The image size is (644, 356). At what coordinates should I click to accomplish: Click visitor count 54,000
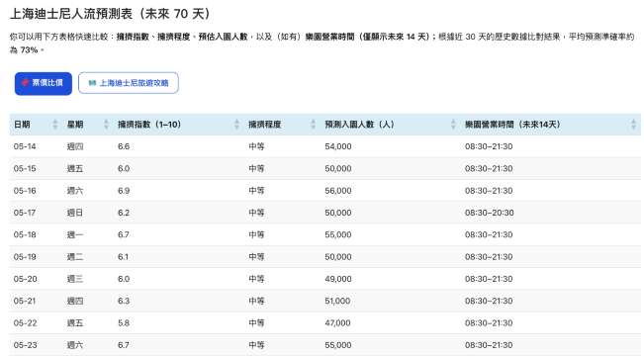coord(338,146)
